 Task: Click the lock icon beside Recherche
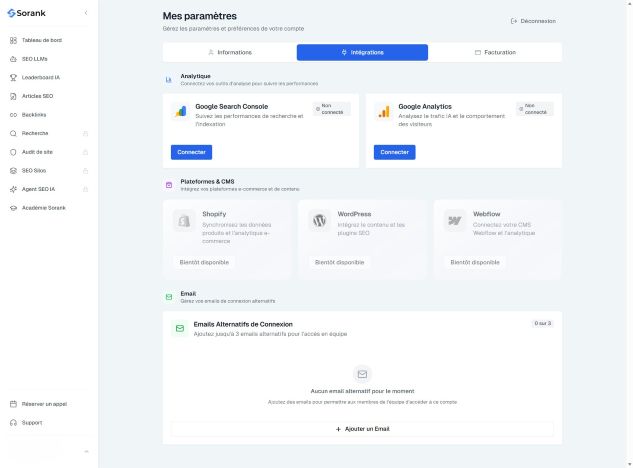point(86,133)
